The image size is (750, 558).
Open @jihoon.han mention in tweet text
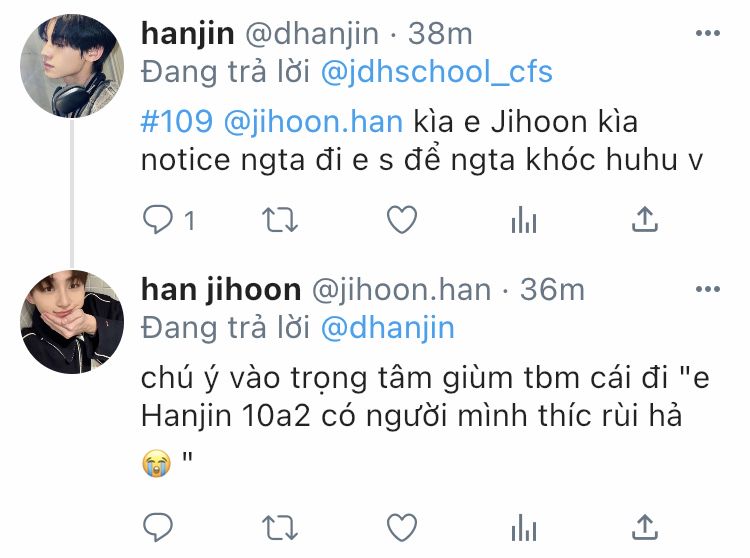pos(313,122)
